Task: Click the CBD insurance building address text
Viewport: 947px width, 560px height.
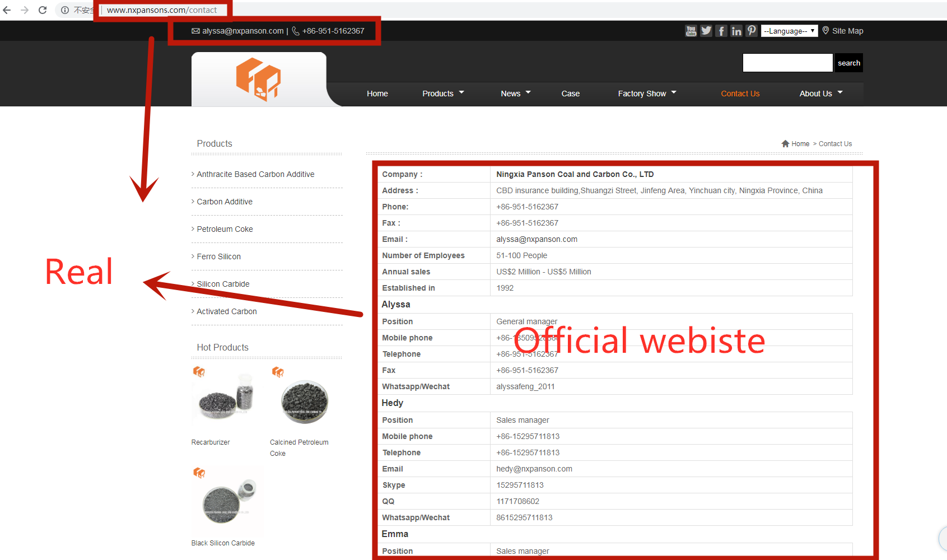Action: 659,190
